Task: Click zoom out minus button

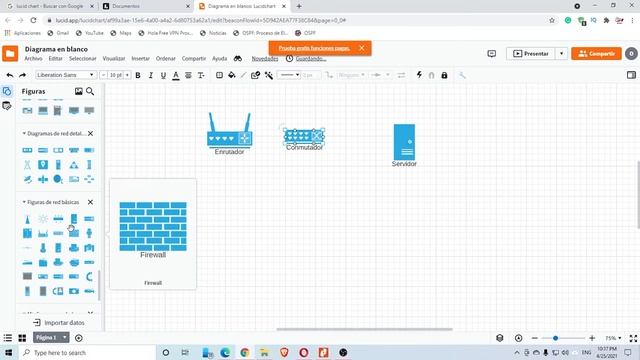Action: (535, 338)
